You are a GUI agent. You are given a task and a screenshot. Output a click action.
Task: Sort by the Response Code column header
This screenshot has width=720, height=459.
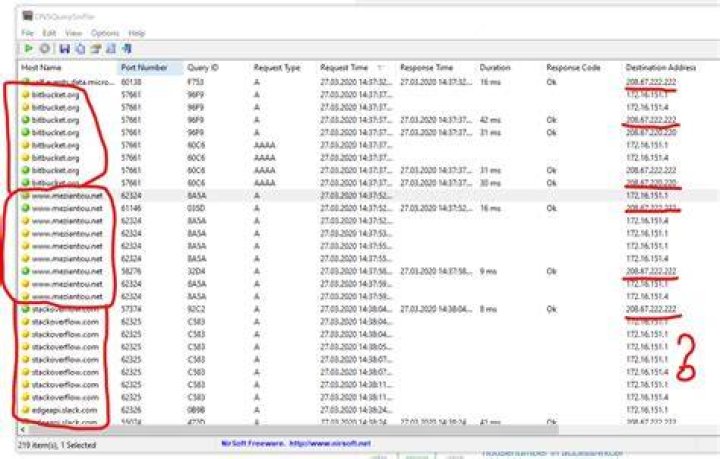[581, 67]
